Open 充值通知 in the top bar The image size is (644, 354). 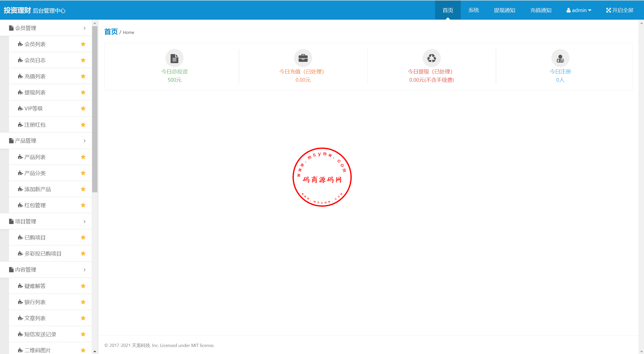coord(541,10)
